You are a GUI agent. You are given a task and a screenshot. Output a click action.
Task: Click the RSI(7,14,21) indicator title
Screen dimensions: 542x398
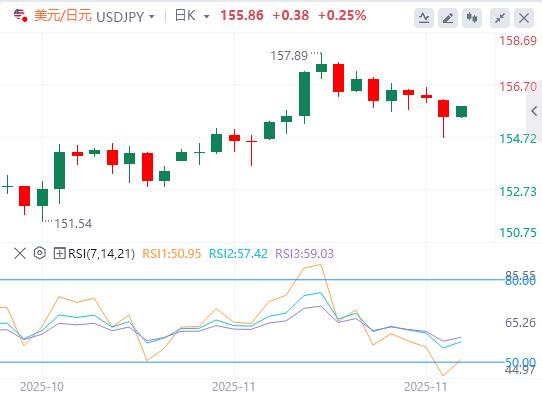[101, 253]
